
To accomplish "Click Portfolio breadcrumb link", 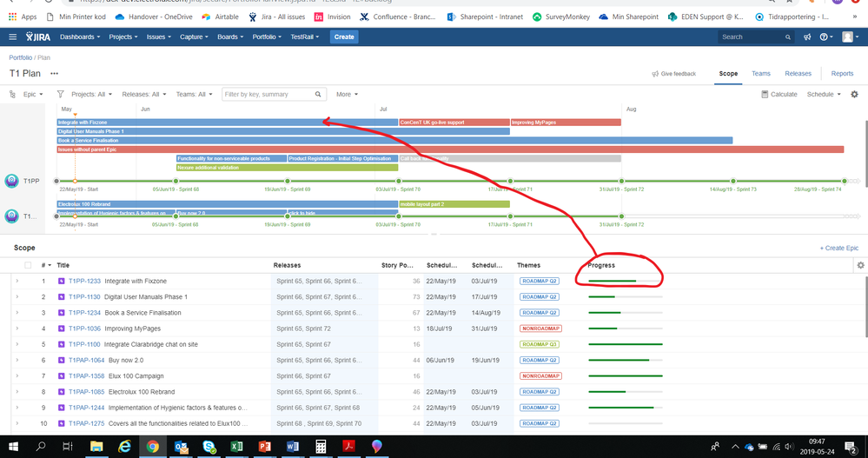I will point(21,57).
